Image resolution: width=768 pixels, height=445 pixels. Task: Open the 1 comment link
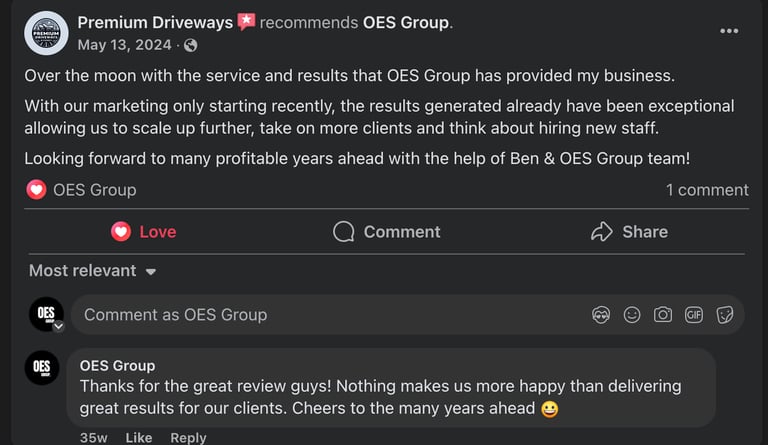707,190
